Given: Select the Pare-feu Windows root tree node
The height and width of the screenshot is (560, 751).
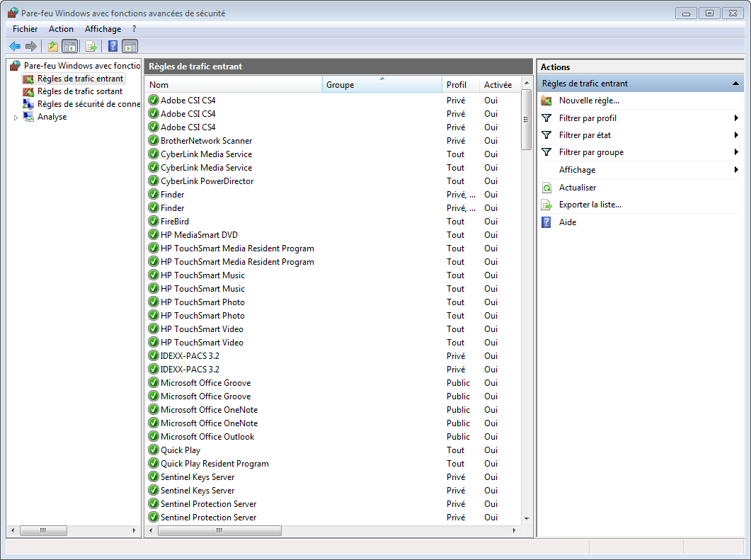Looking at the screenshot, I should (x=82, y=66).
